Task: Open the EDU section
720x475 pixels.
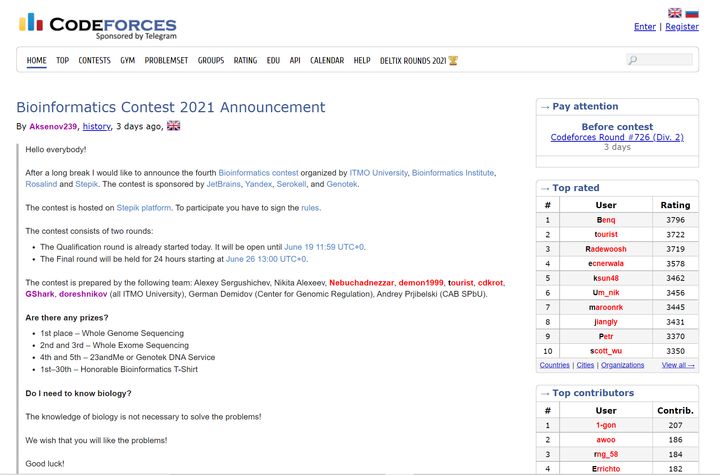Action: click(x=273, y=60)
